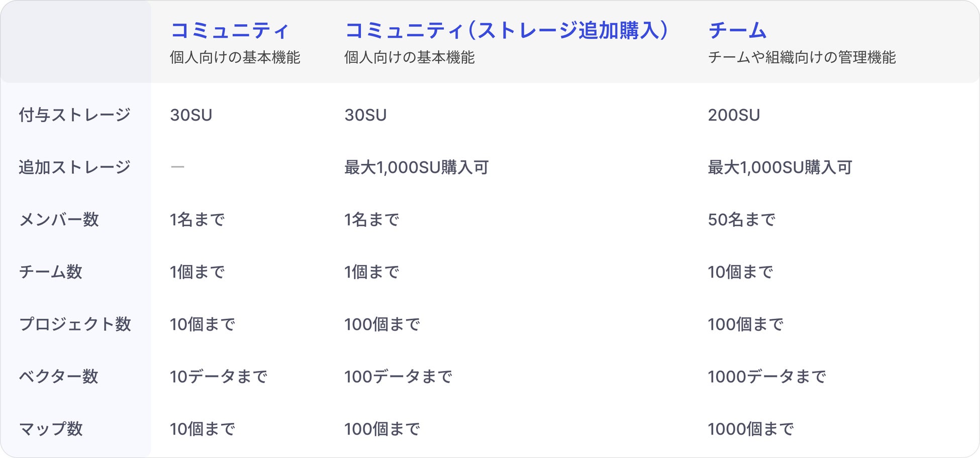Click the dash in the 追加ストレージ row
The image size is (980, 458).
[x=177, y=167]
